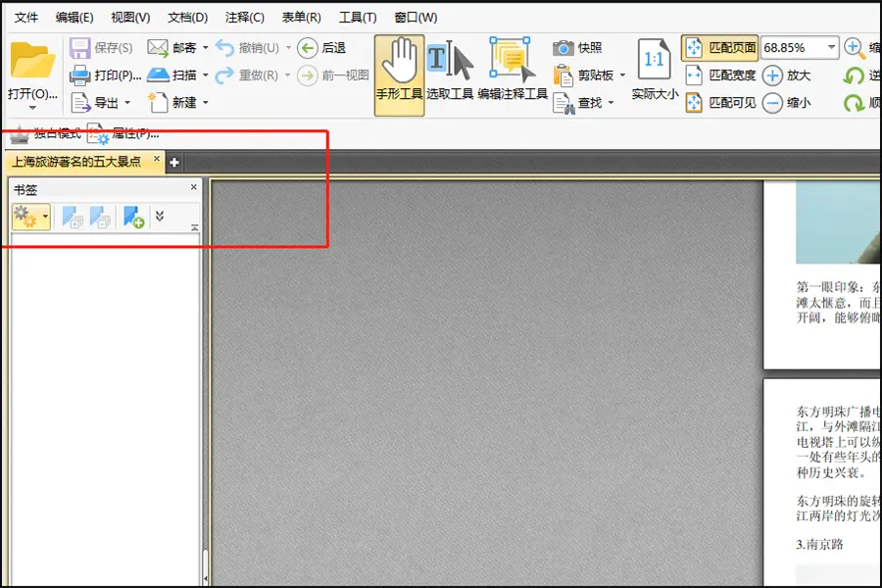Click the 扫描 scanner icon
This screenshot has height=588, width=882.
158,74
